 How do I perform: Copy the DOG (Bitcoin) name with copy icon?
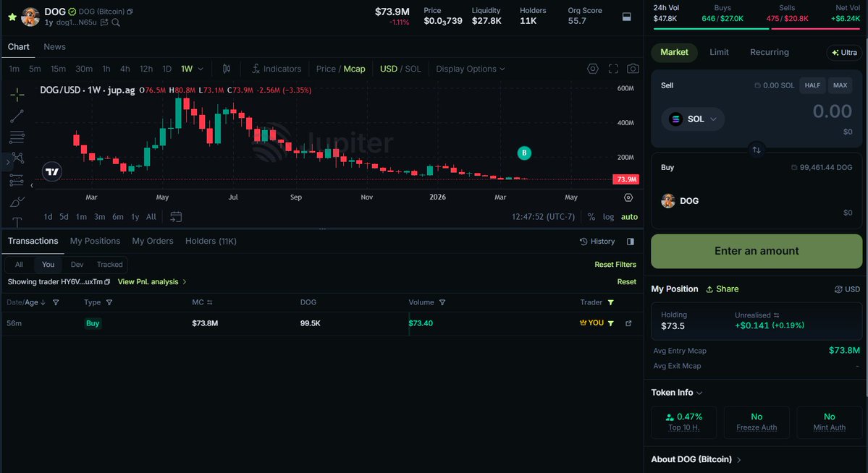(130, 12)
